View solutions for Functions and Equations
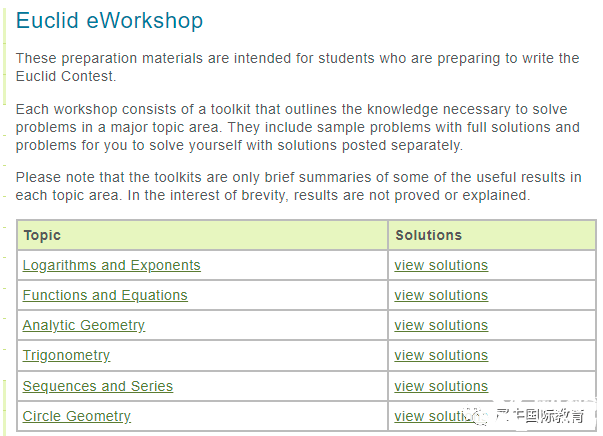Screen dimensions: 603x436 [x=441, y=295]
